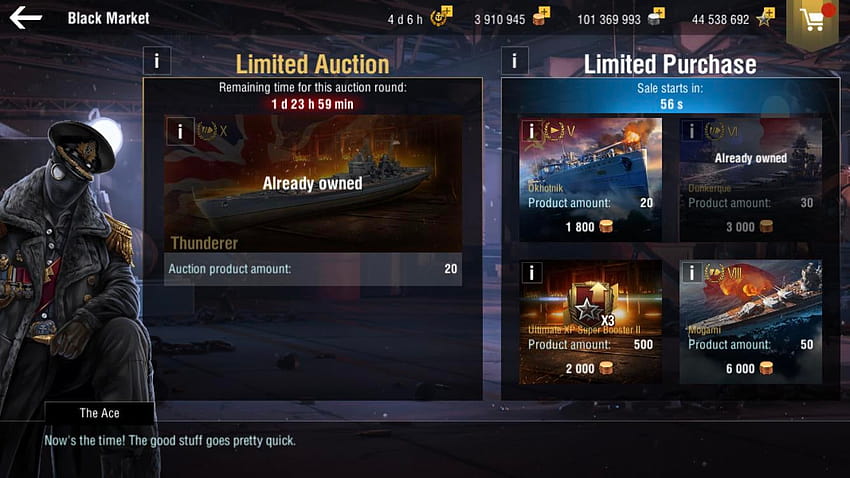This screenshot has height=478, width=850.
Task: Show info for the Mogami ship
Action: [x=691, y=273]
